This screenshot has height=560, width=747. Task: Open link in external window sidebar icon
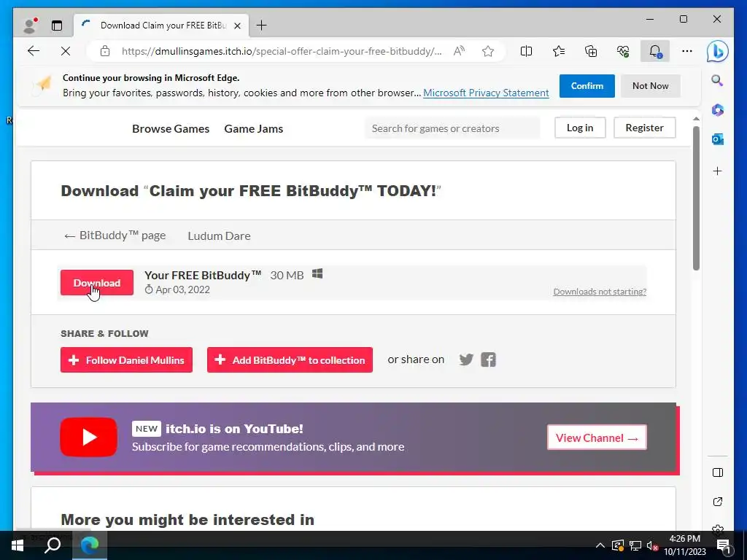pos(718,502)
